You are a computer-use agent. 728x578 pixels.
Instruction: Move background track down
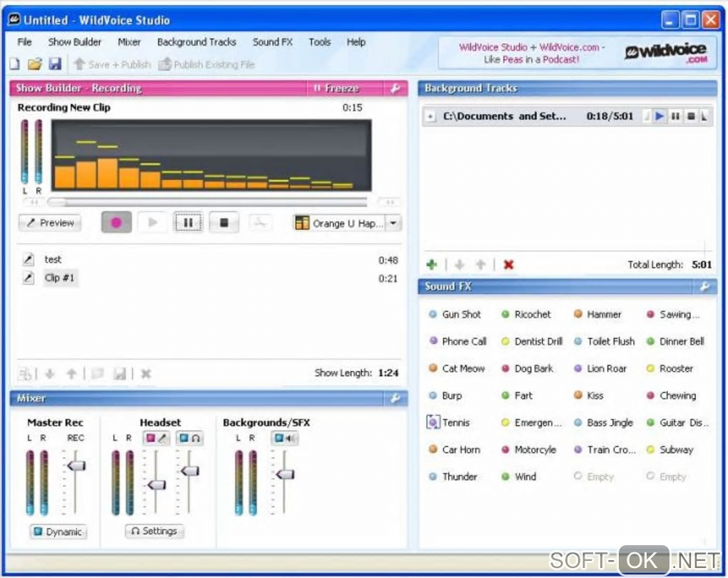point(460,265)
